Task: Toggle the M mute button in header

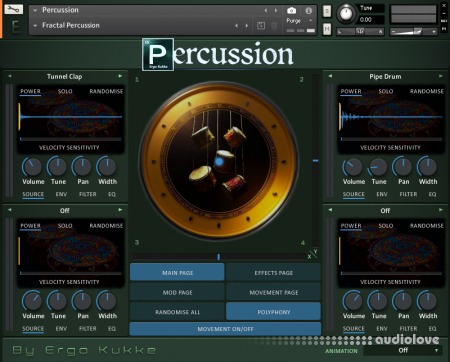Action: coord(327,29)
